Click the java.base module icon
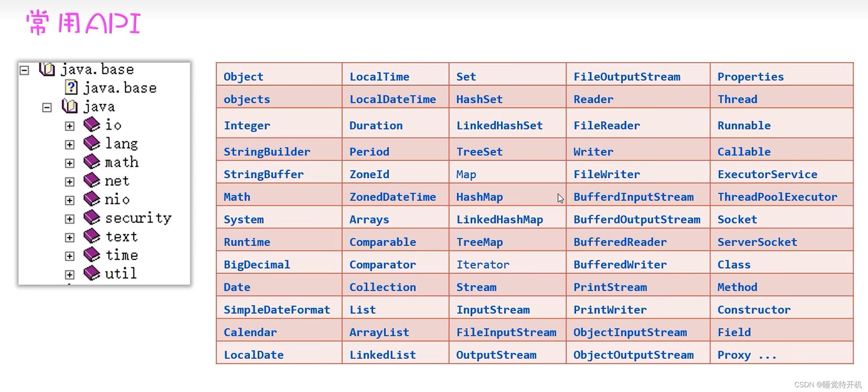Screen dimensions: 868x392 point(46,69)
